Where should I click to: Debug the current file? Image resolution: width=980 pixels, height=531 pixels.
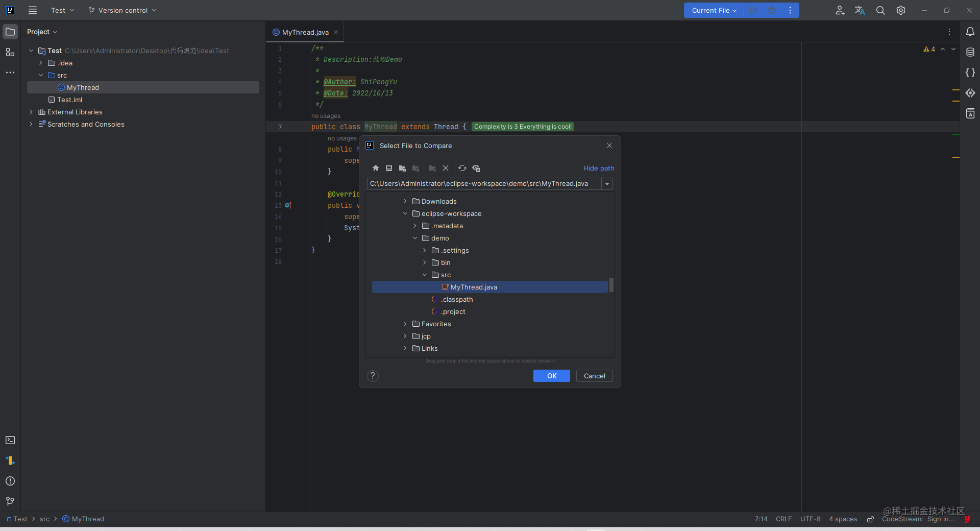(x=772, y=10)
